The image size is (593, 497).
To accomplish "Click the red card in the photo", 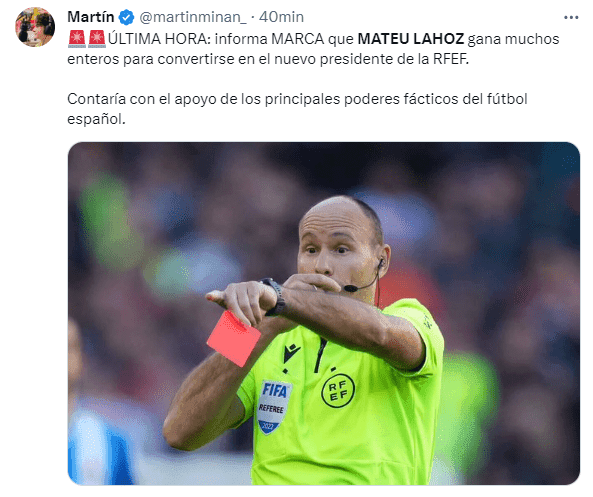I will pos(234,339).
